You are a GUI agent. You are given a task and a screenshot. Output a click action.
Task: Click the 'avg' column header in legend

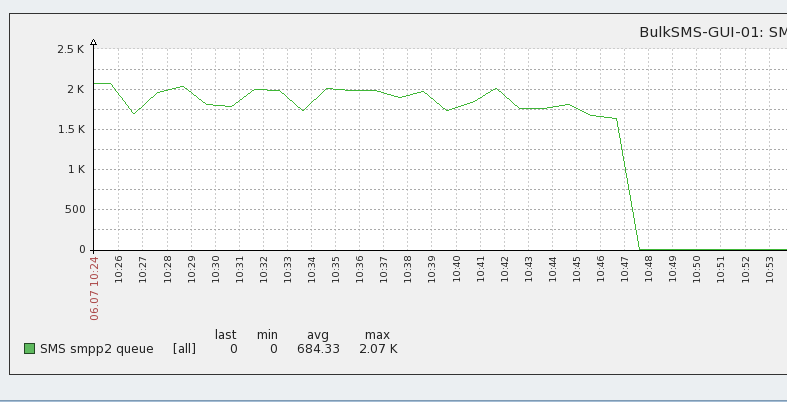click(x=318, y=335)
